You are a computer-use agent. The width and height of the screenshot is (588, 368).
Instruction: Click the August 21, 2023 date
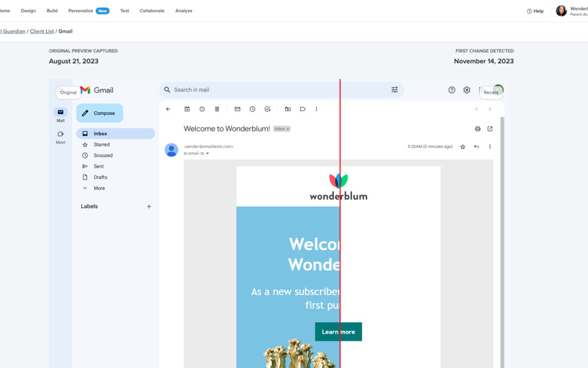click(73, 61)
